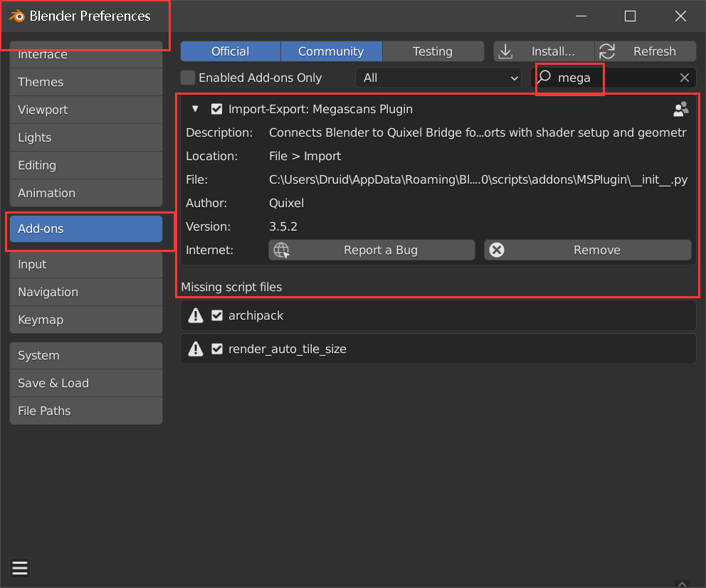The image size is (706, 588).
Task: Switch to the Keymap section
Action: pos(86,320)
